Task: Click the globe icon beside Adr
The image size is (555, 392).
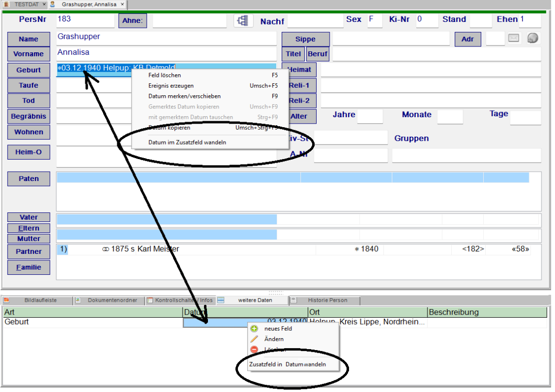Action: click(x=533, y=38)
